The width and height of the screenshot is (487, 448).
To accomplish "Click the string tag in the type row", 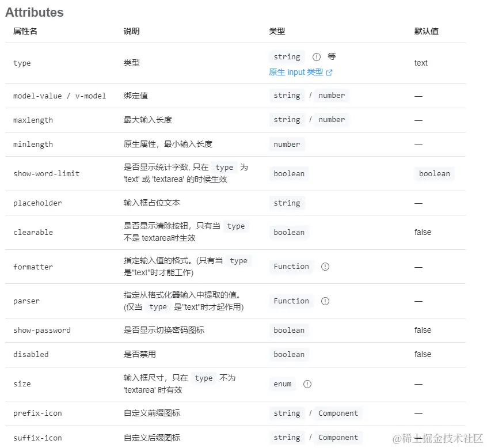I will 287,57.
